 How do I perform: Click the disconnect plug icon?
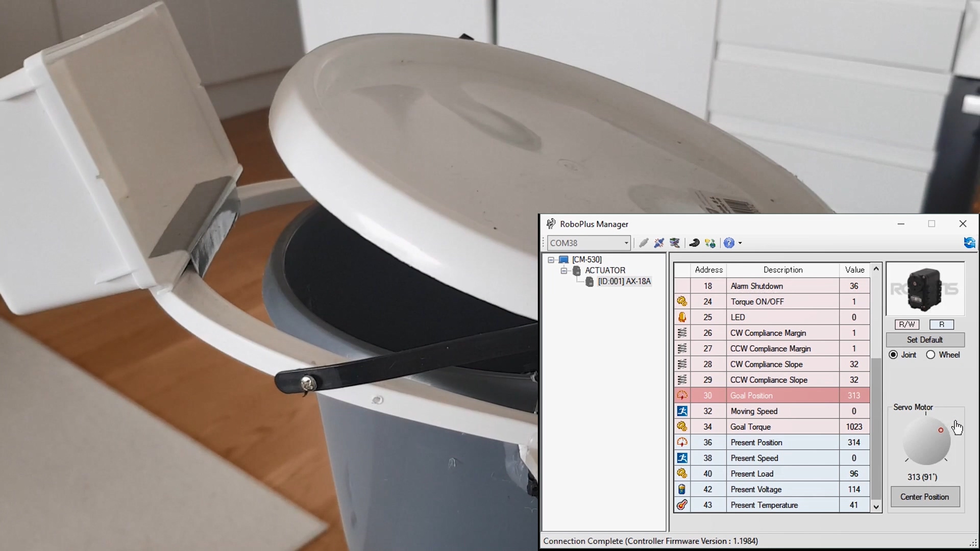tap(659, 243)
